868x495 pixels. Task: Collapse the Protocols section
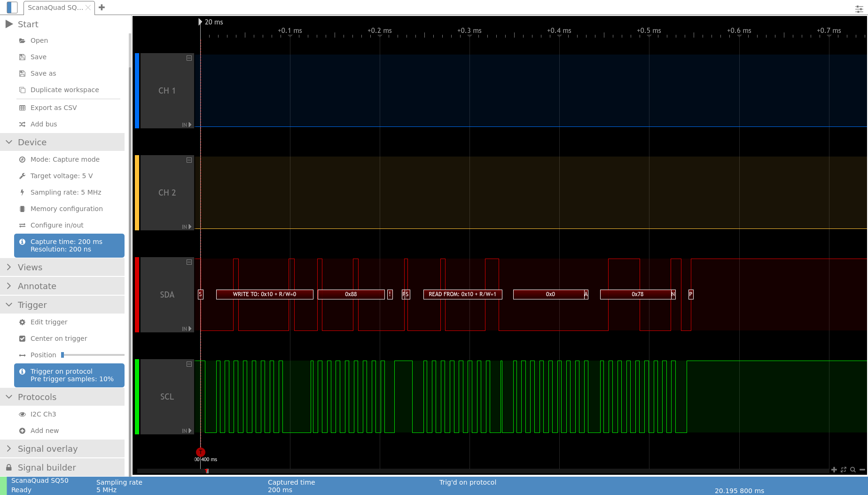(62, 397)
